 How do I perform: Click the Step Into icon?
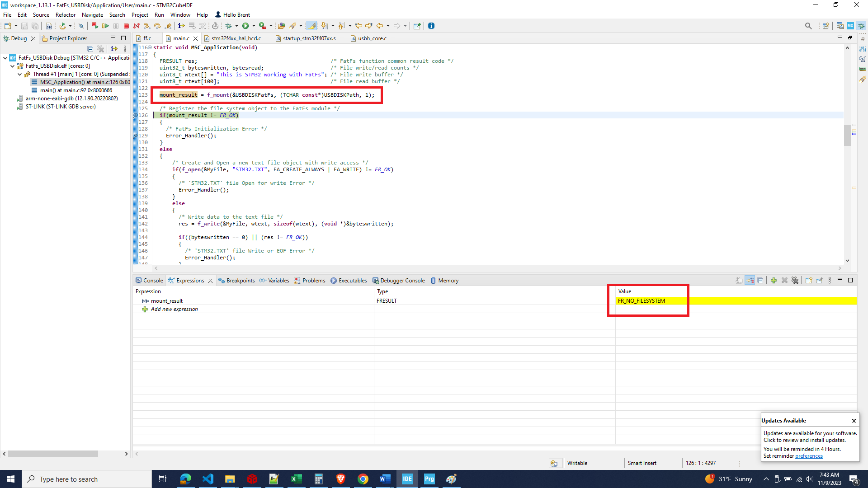click(x=146, y=26)
